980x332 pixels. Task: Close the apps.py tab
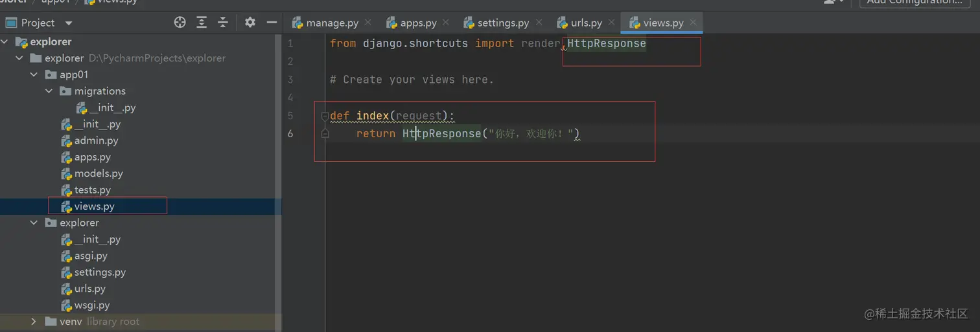coord(446,22)
